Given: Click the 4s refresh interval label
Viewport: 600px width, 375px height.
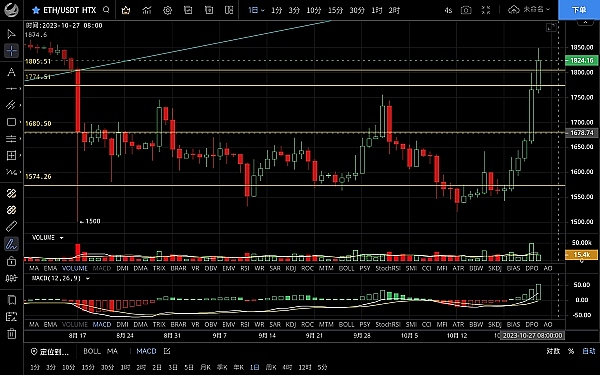Looking at the screenshot, I should click(448, 10).
